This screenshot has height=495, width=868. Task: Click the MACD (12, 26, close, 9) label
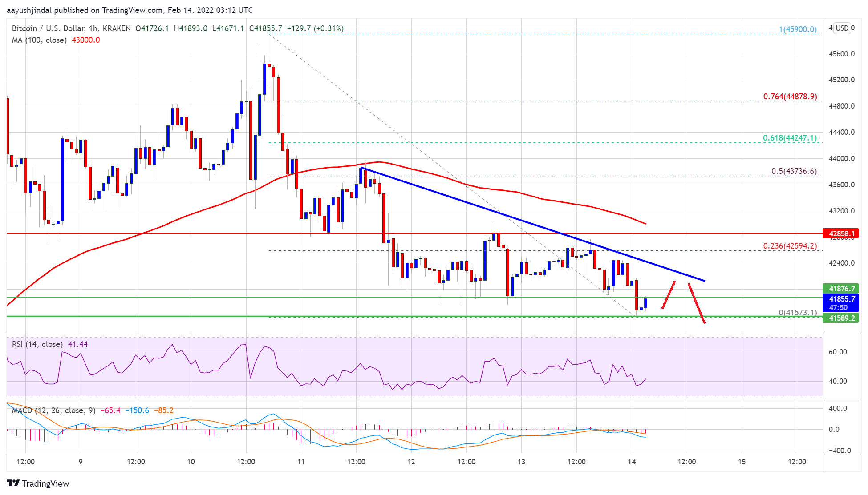point(53,410)
